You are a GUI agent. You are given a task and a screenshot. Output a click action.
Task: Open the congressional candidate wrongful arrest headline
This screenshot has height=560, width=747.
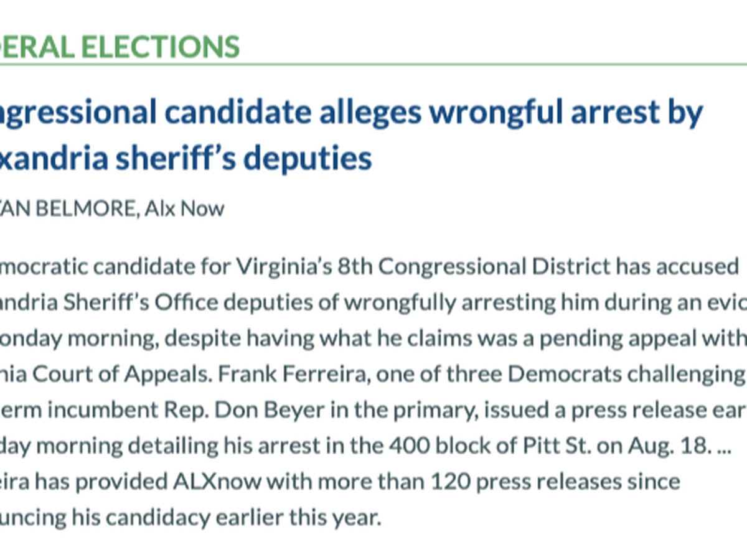tap(349, 113)
